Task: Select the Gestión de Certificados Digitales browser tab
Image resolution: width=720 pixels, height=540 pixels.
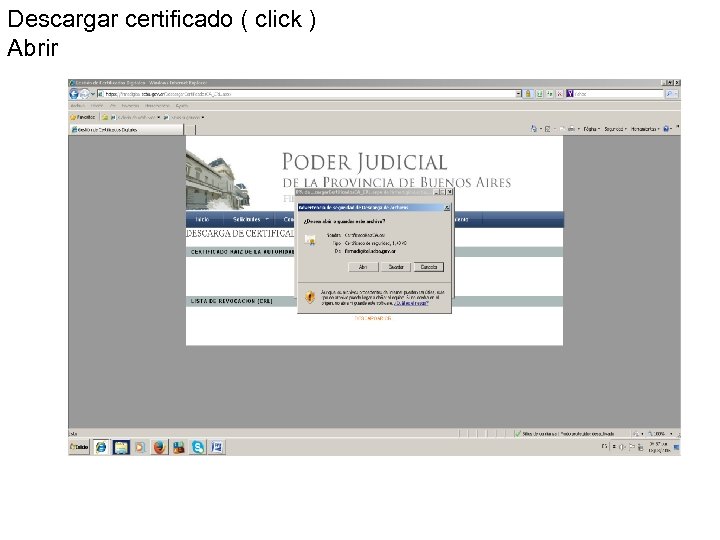Action: [126, 129]
